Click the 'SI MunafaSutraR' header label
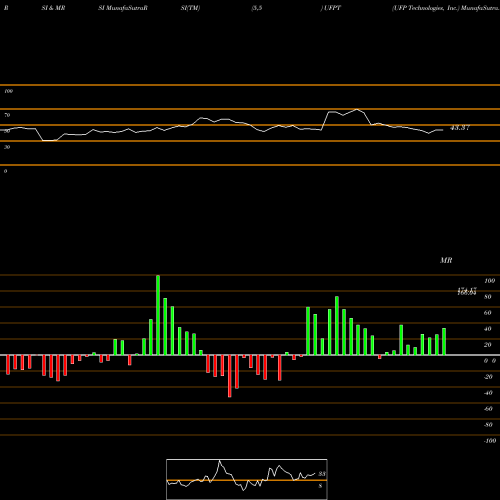Image resolution: width=500 pixels, height=500 pixels. pyautogui.click(x=123, y=8)
